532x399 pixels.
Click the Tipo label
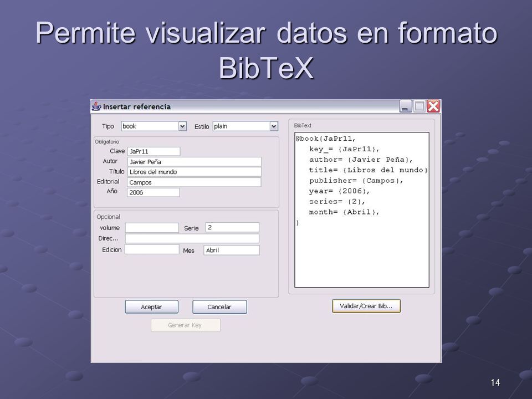point(108,126)
